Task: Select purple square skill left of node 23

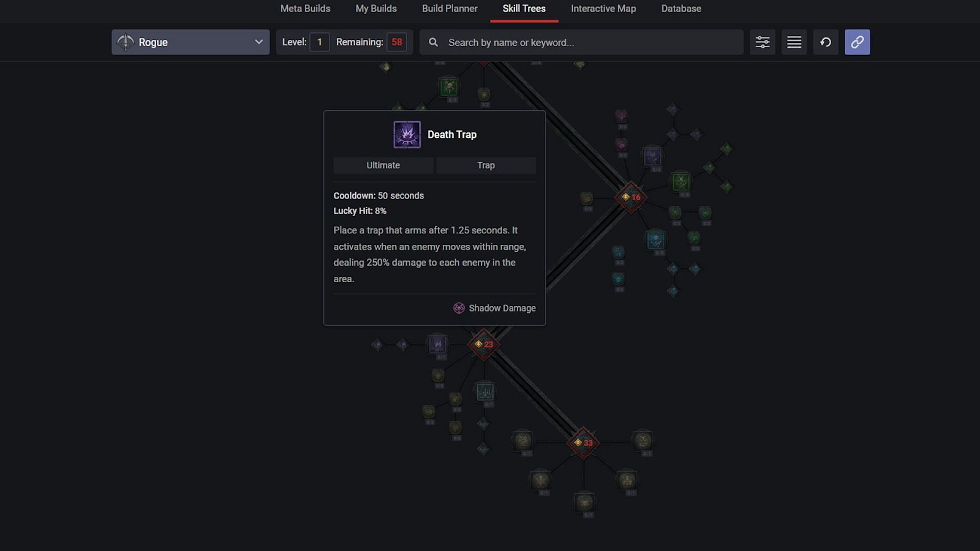Action: (x=438, y=344)
